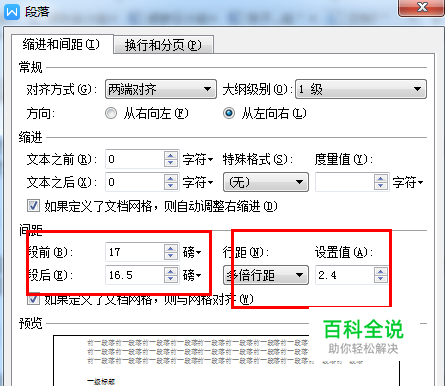
Task: Increase 段前 spacing with the up arrow
Action: click(171, 248)
